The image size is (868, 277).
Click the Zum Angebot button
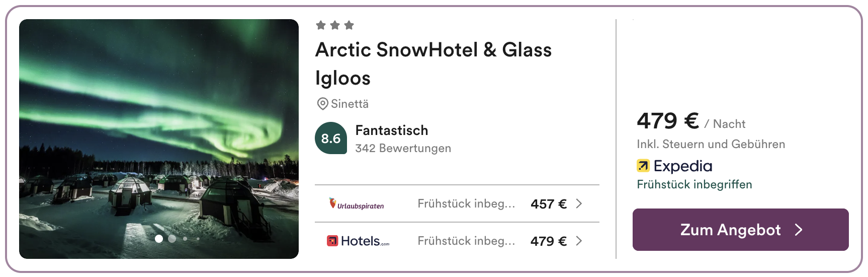coord(740,230)
